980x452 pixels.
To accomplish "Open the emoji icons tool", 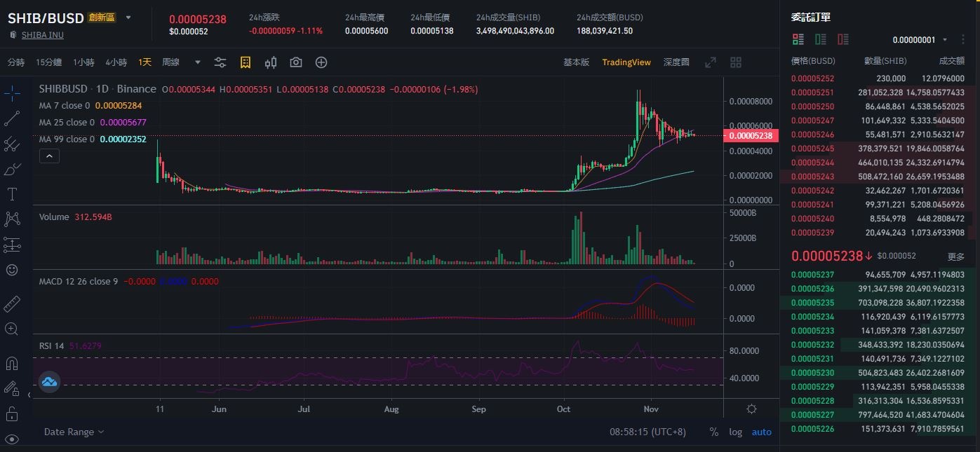I will coord(12,270).
